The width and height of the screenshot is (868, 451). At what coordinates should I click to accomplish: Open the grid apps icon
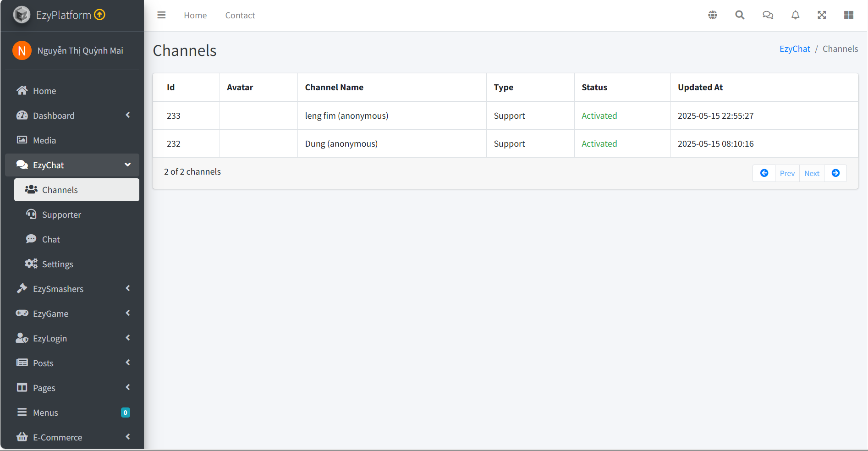[x=848, y=15]
